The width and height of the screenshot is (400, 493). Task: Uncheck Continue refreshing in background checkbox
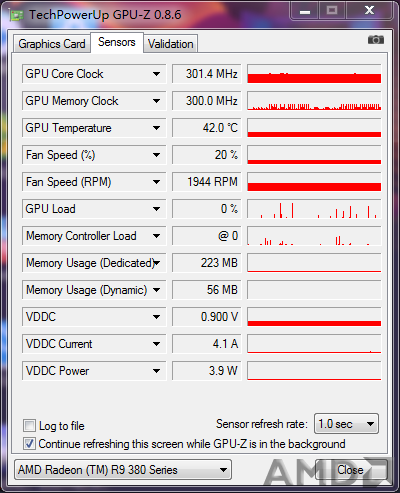pyautogui.click(x=29, y=444)
